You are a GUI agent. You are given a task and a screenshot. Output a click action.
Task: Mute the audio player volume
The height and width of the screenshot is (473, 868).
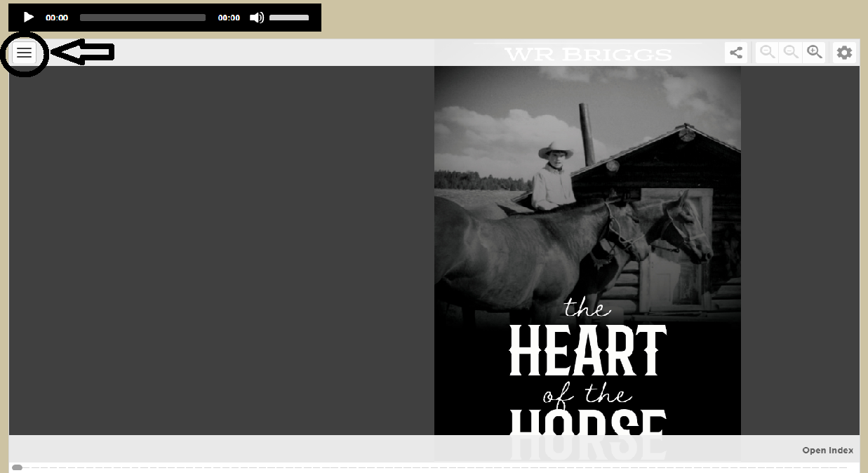tap(257, 18)
